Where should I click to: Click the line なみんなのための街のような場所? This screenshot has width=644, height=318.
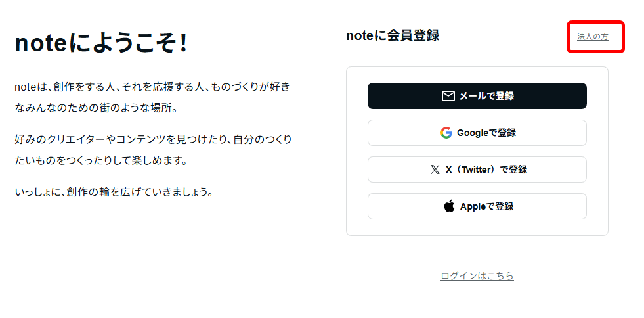pos(96,108)
